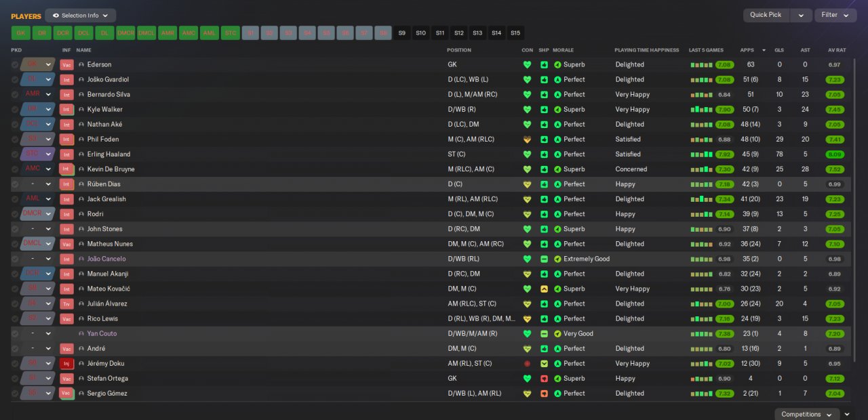This screenshot has height=420, width=868.
Task: Select the GK position slot
Action: tap(21, 33)
